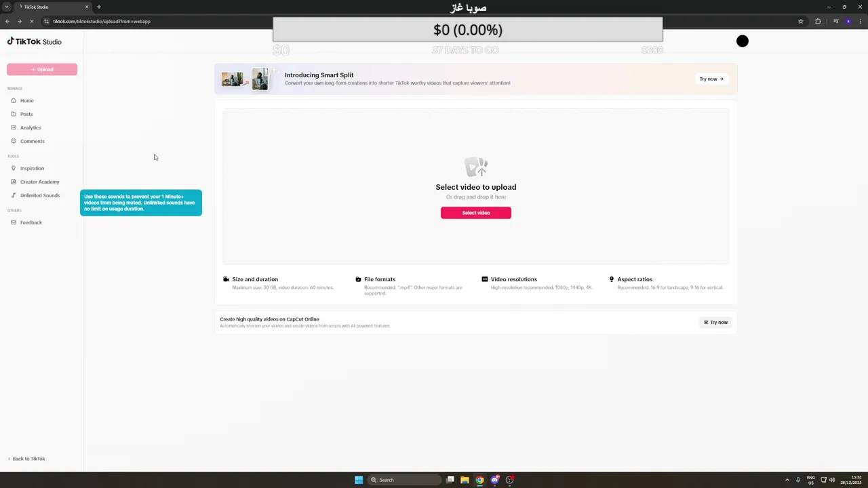Click the TikTok Studio logo
Viewport: 868px width, 488px height.
(x=35, y=41)
